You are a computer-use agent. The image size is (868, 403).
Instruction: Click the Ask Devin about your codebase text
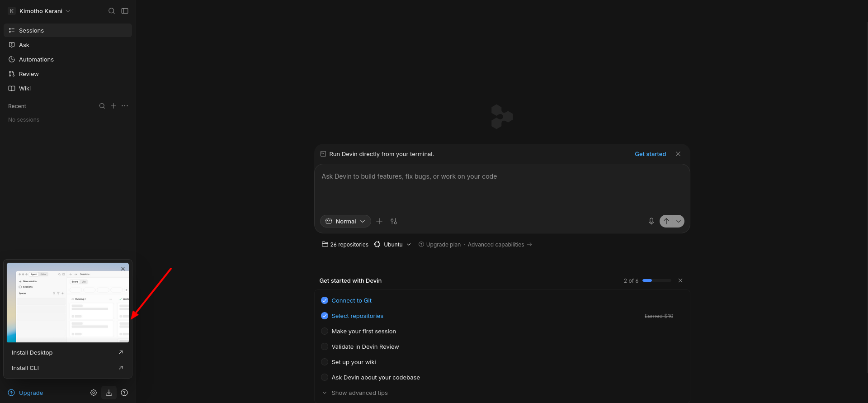[x=376, y=377]
